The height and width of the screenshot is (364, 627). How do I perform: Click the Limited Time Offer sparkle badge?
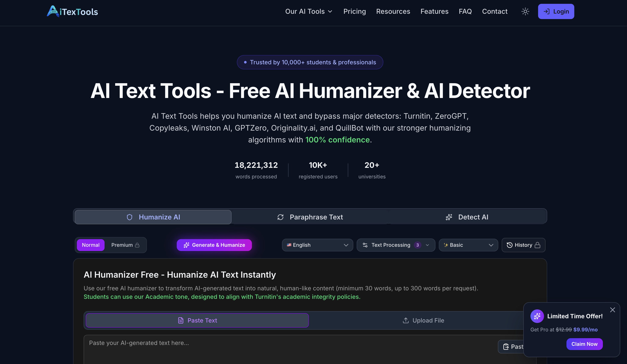coord(537,316)
